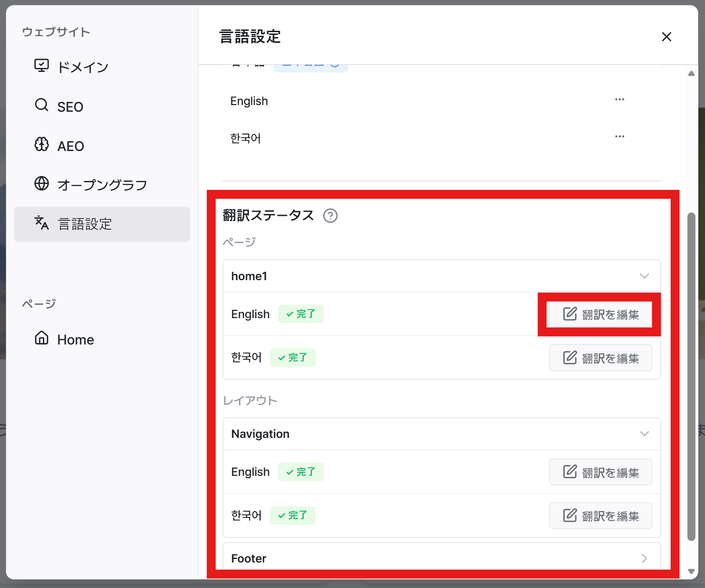Collapse the Navigation layout section
This screenshot has height=588, width=705.
pos(644,433)
